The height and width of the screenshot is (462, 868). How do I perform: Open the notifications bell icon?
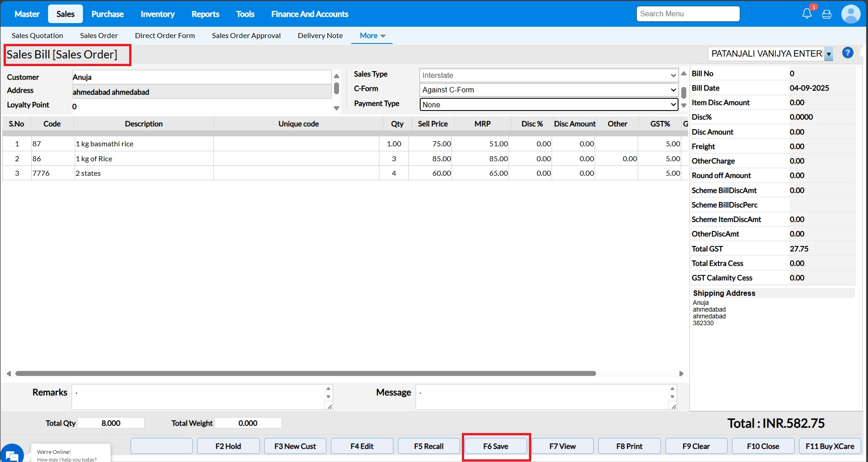click(x=807, y=14)
